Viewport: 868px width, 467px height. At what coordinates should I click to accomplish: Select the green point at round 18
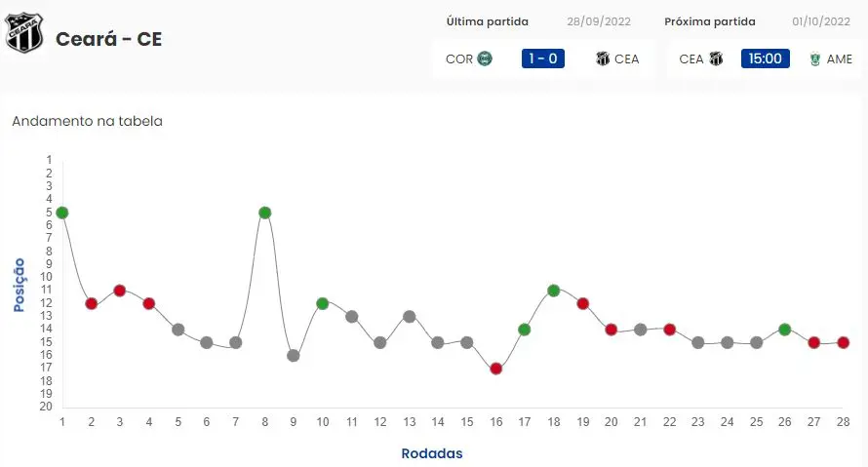[554, 291]
